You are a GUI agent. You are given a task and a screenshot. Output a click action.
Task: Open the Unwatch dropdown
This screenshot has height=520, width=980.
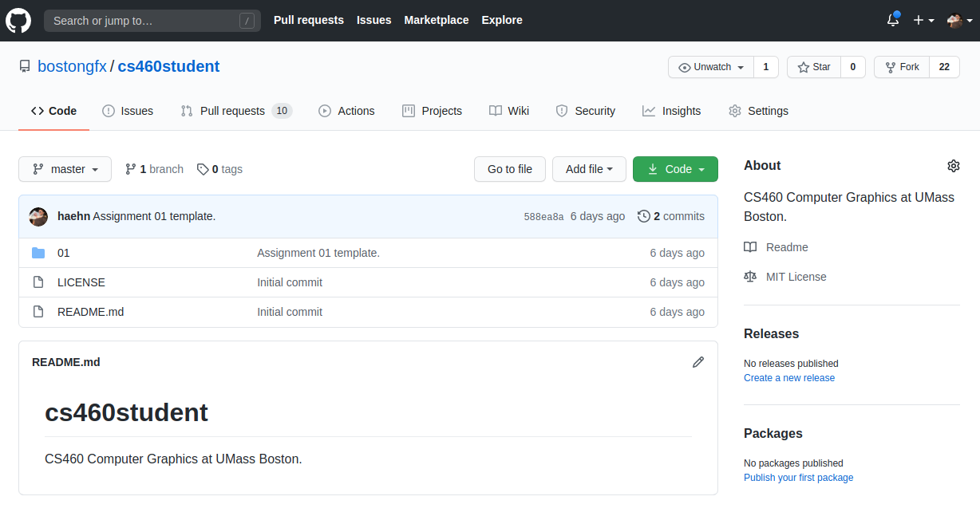point(711,67)
